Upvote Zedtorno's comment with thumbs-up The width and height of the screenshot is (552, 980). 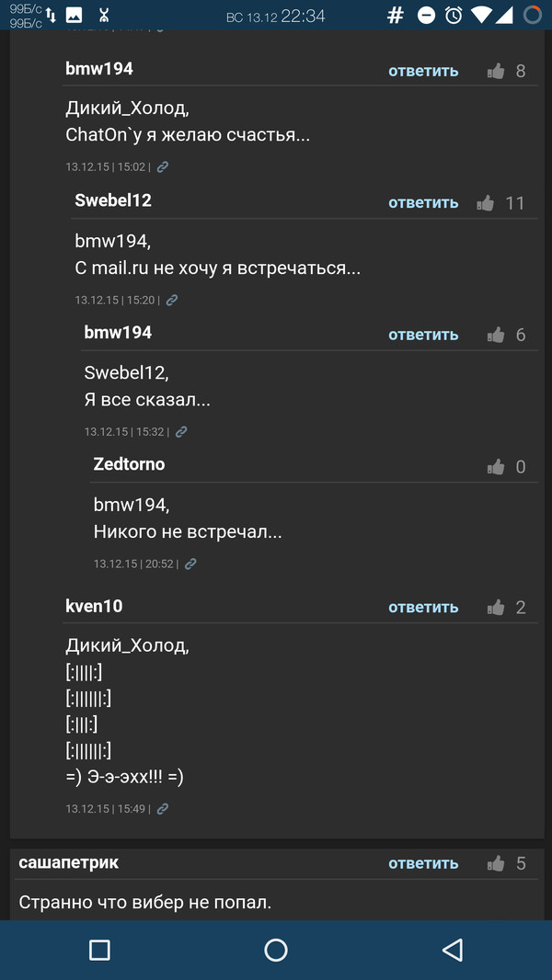click(x=496, y=467)
